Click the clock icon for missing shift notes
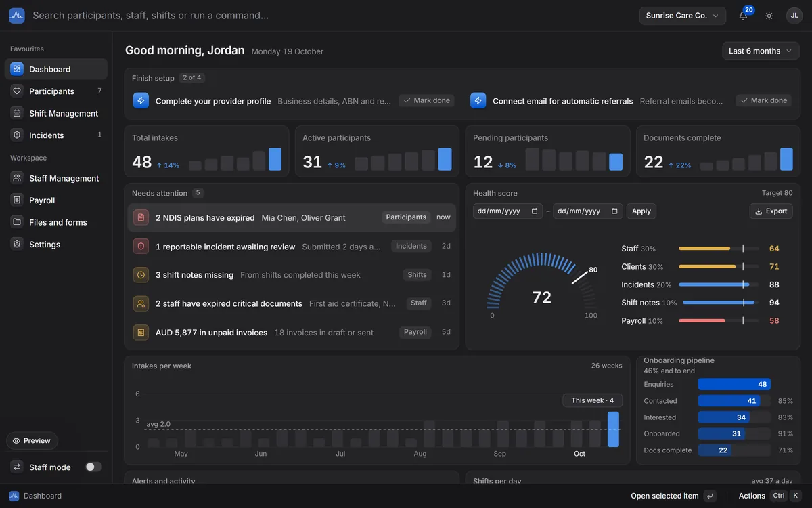The width and height of the screenshot is (812, 508). coord(141,275)
